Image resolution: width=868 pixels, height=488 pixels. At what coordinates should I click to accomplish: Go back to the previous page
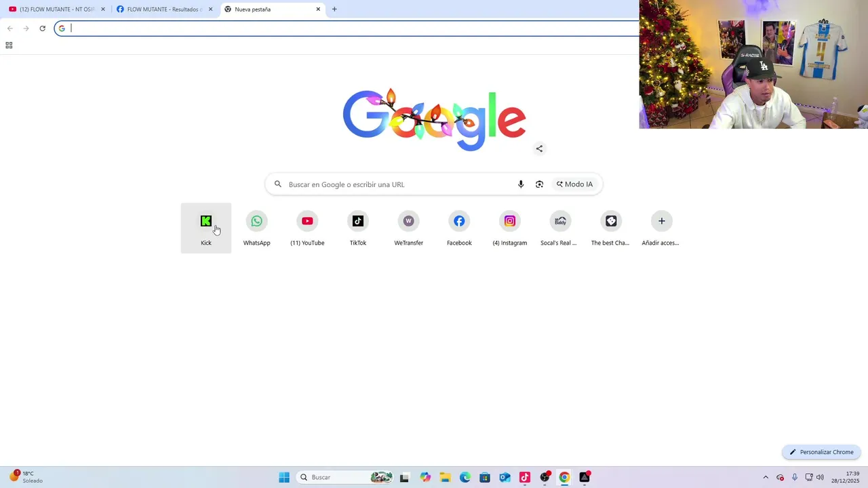click(x=9, y=28)
